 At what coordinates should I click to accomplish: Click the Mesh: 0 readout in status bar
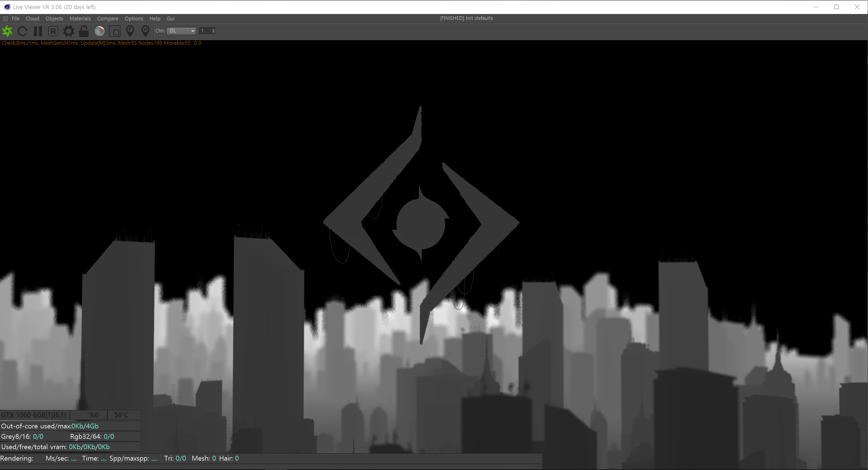click(x=204, y=458)
